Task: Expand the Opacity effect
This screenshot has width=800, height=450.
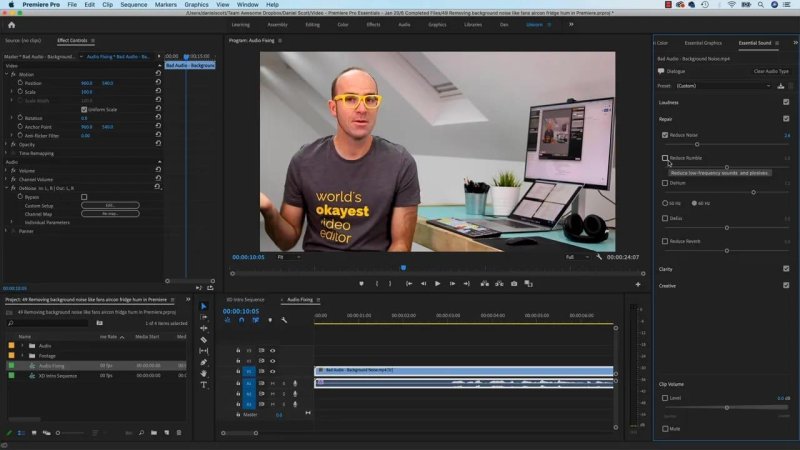Action: pyautogui.click(x=7, y=144)
